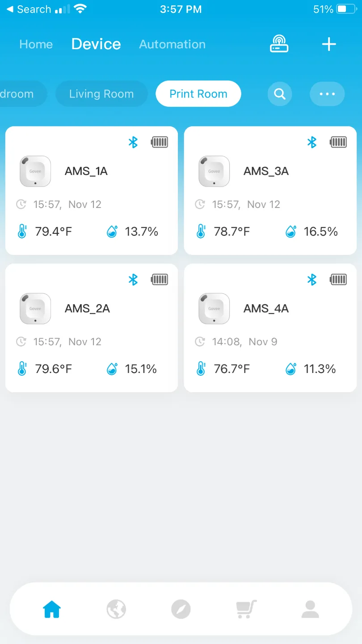This screenshot has width=362, height=644.
Task: Open the AMS_4A device card
Action: pos(270,328)
